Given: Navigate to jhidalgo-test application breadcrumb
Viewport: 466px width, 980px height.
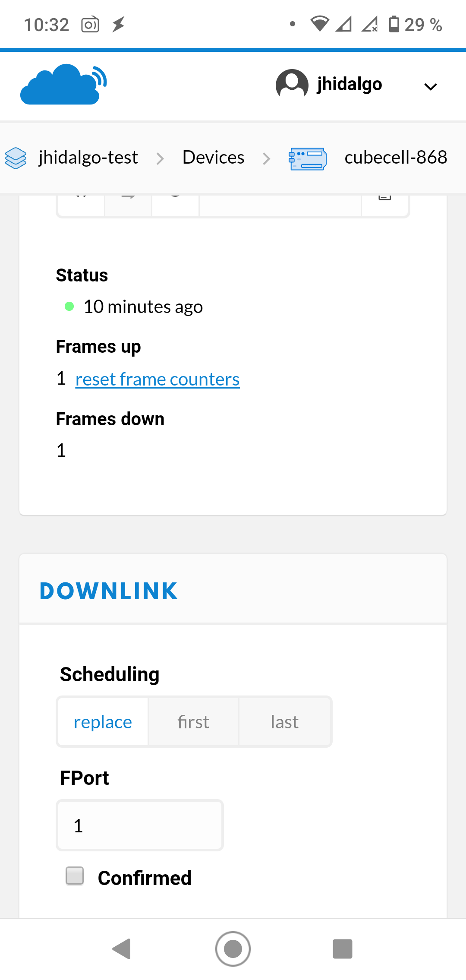Looking at the screenshot, I should point(88,158).
